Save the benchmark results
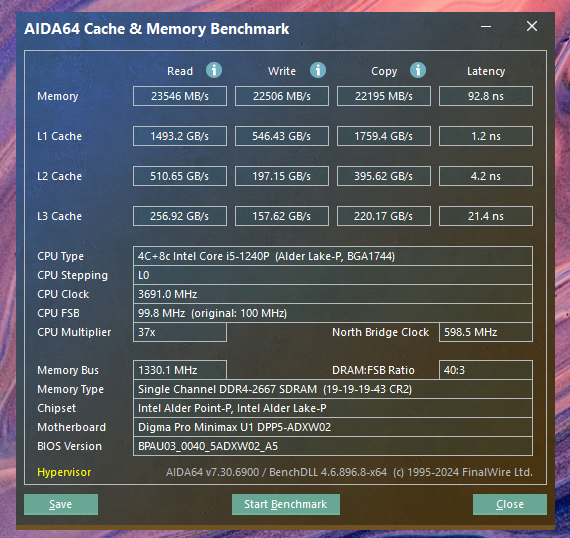The height and width of the screenshot is (538, 570). pos(61,504)
